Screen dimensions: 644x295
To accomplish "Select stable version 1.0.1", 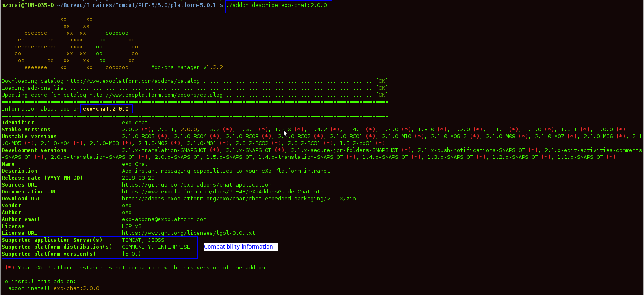I will pyautogui.click(x=569, y=129).
